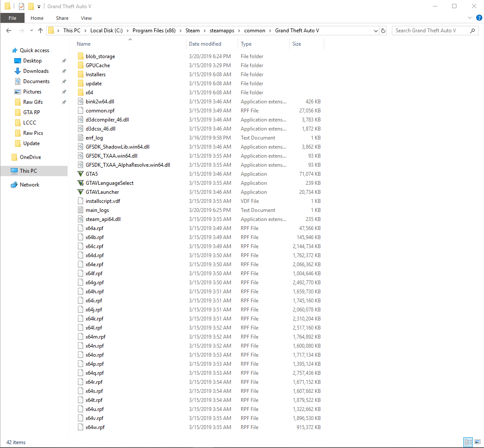Expand chevron after Steam breadcrumb
This screenshot has width=484, height=448.
[205, 31]
